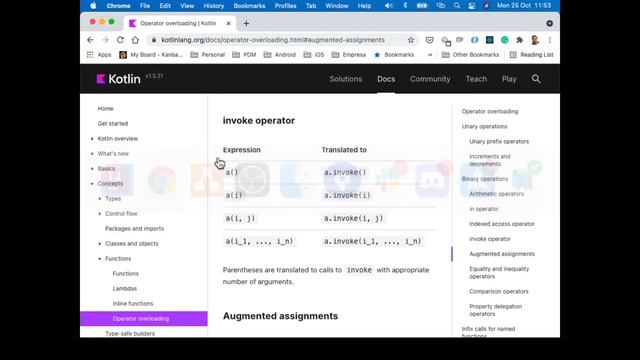This screenshot has height=360, width=640.
Task: Open the Teach nav item
Action: point(476,79)
